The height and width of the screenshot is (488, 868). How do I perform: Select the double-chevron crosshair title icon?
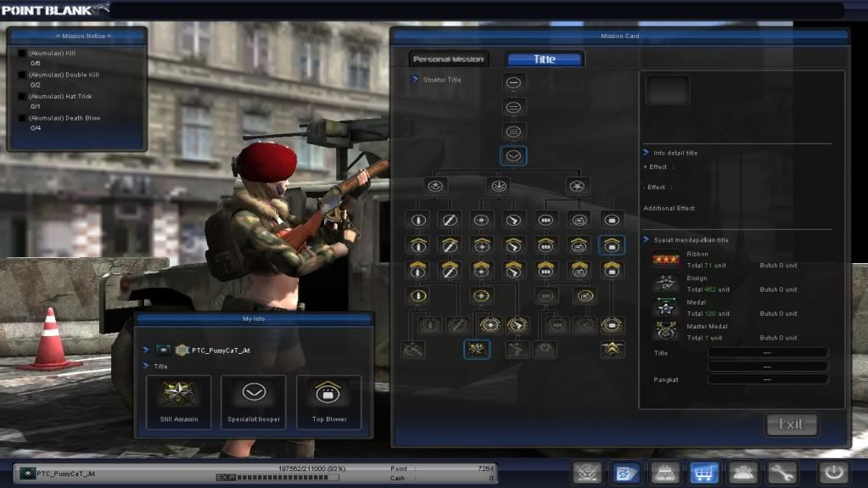[x=481, y=270]
